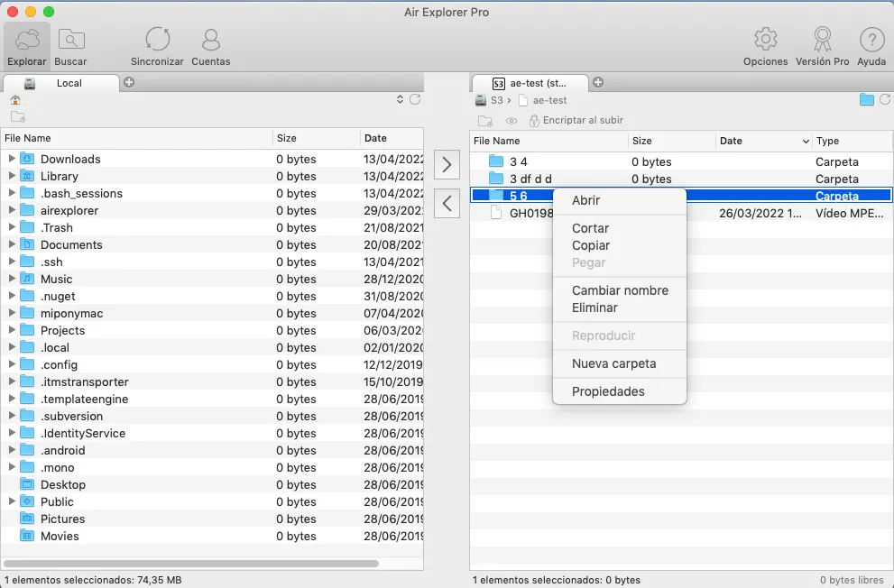Open Ayuda help
The image size is (894, 588).
tap(871, 47)
